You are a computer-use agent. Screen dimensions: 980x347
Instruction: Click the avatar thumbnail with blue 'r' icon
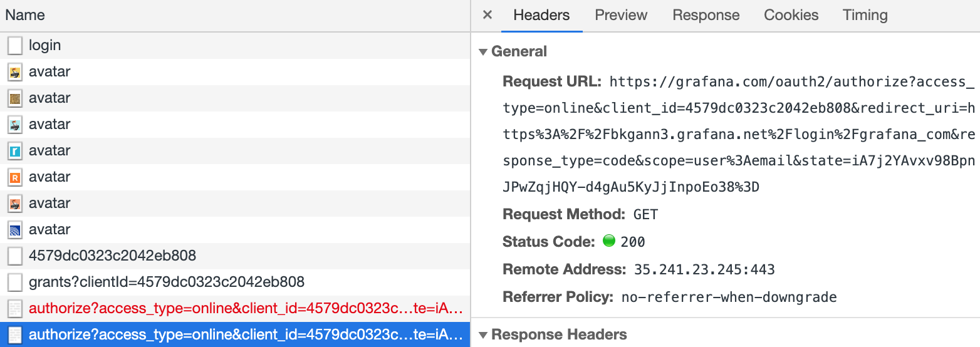coord(15,151)
